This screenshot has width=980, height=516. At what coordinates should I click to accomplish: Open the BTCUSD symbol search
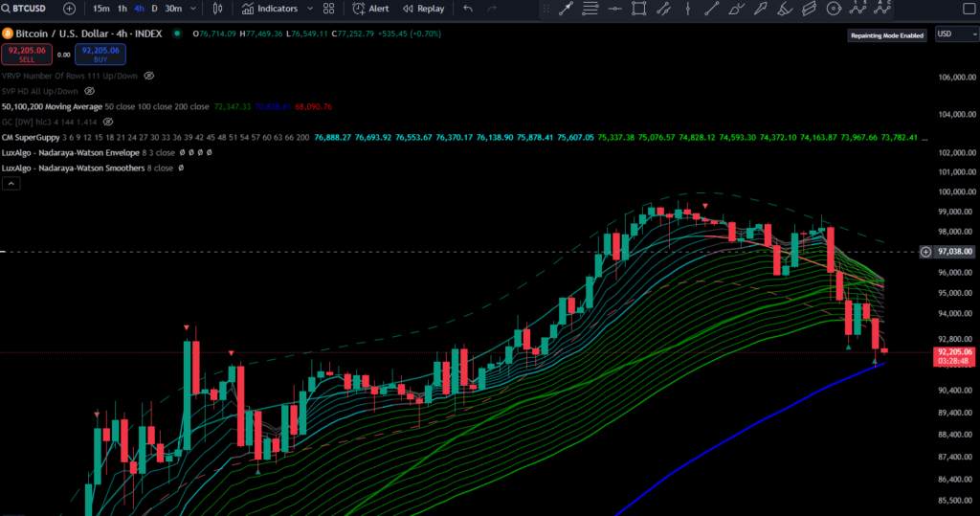(24, 9)
